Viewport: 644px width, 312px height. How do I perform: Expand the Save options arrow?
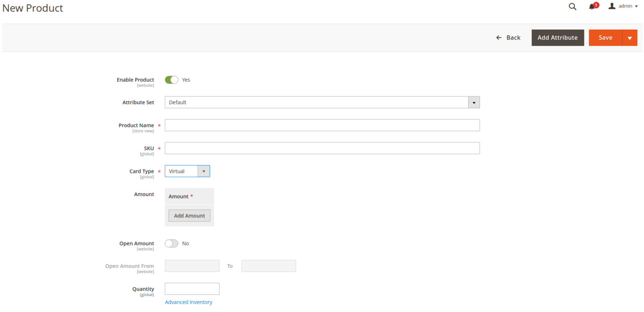629,38
